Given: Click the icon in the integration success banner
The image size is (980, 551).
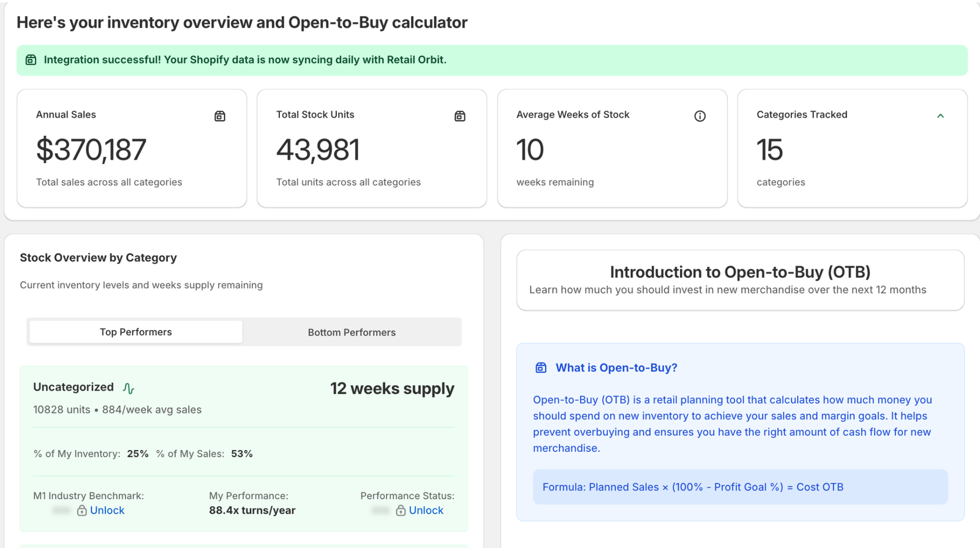Looking at the screenshot, I should pos(31,60).
